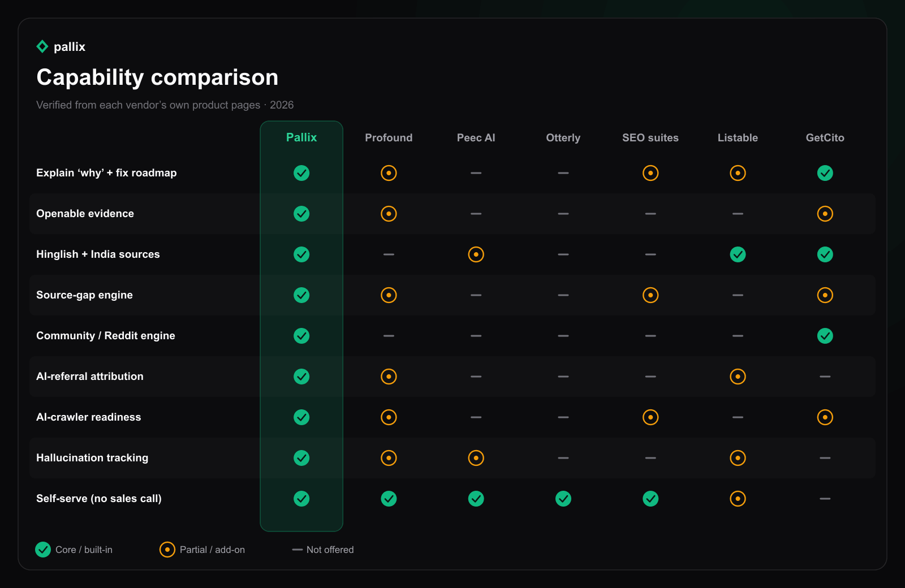Click the legend's orange Partial / add-on icon
Screen dimensions: 905x588
tap(167, 550)
